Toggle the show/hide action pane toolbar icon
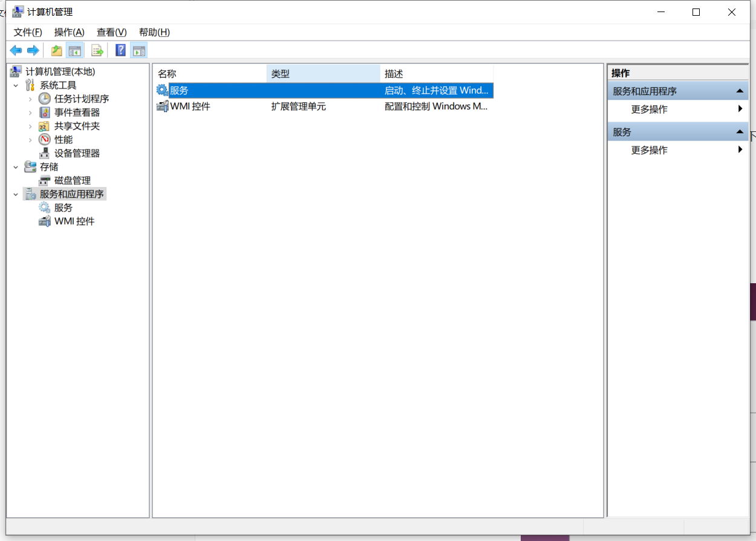The image size is (756, 541). click(138, 50)
